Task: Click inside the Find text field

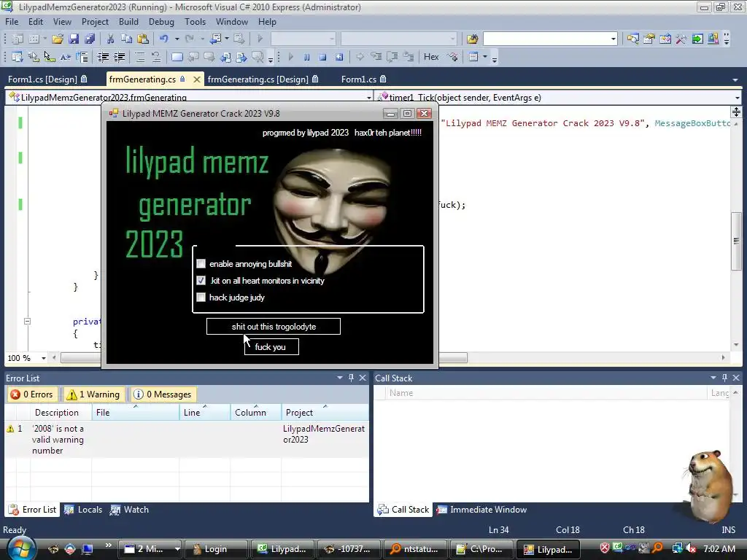Action: (546, 39)
